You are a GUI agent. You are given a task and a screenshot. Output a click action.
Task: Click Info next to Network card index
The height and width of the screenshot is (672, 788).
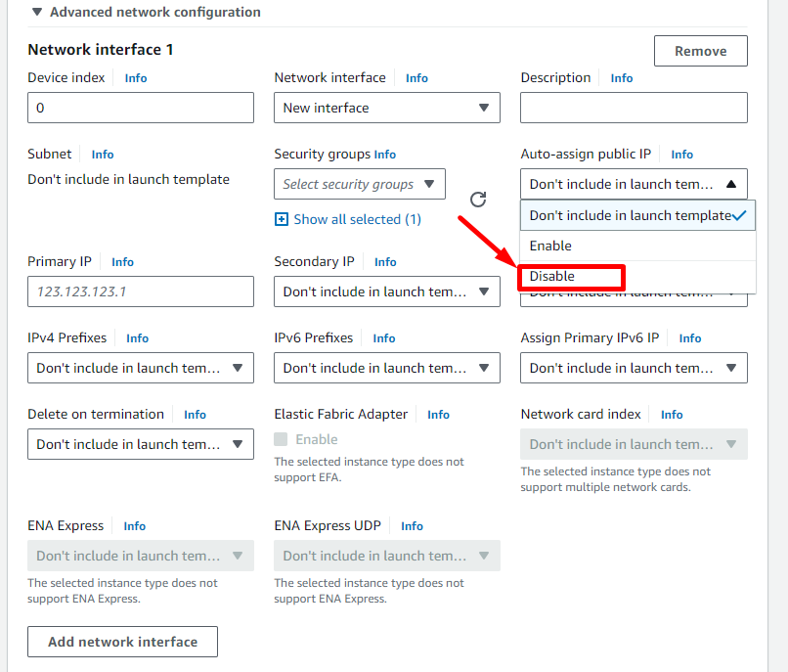[x=672, y=414]
